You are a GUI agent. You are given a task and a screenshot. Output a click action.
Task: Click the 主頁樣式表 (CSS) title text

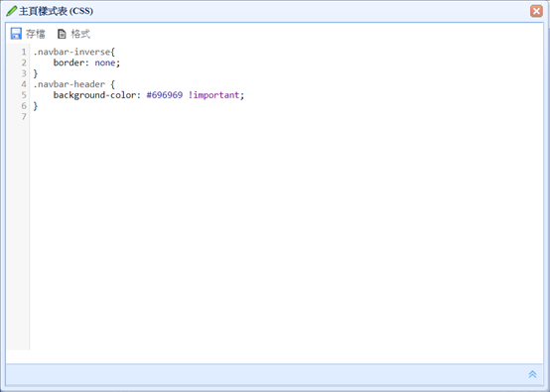tap(57, 11)
